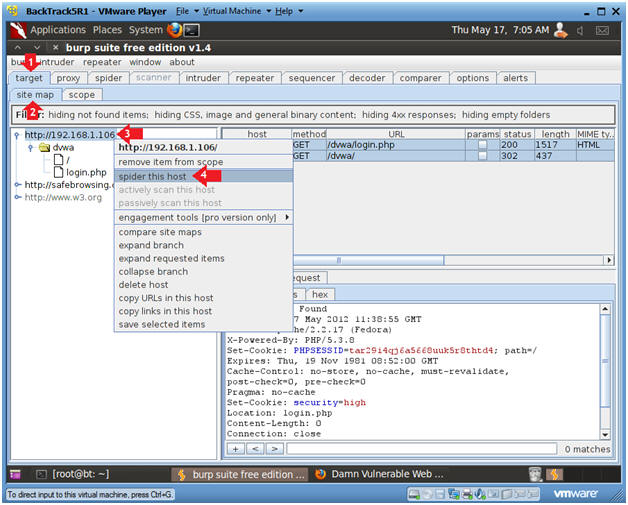This screenshot has width=628, height=505.
Task: Click the plus search button
Action: click(236, 449)
